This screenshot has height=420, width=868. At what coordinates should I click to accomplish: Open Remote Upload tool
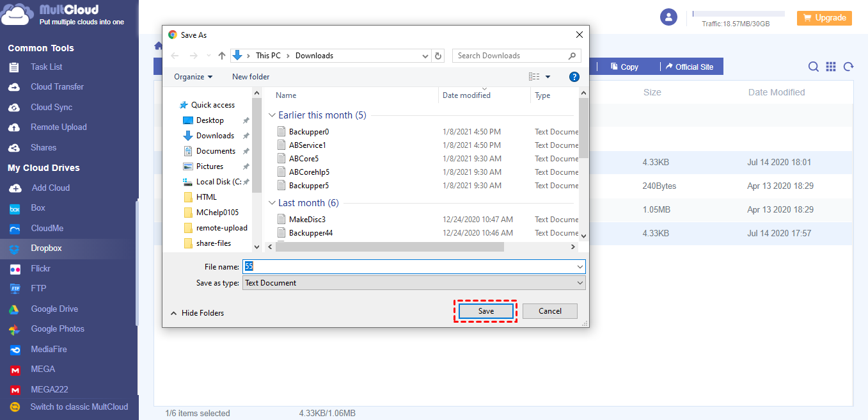[x=58, y=127]
